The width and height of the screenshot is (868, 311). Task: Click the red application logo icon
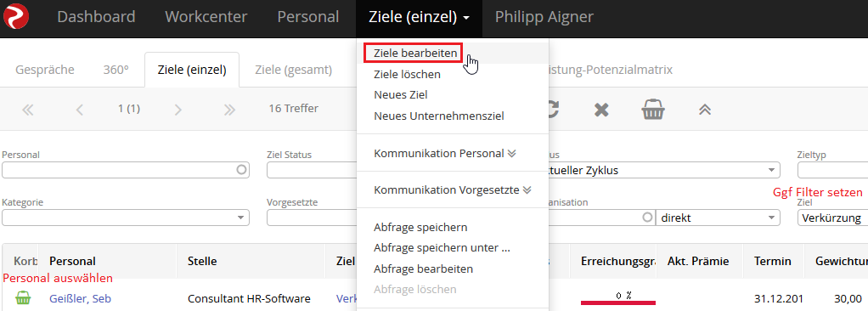tap(17, 17)
